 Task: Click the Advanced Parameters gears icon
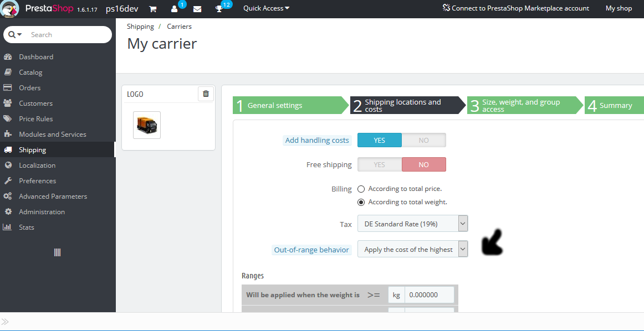[x=7, y=196]
